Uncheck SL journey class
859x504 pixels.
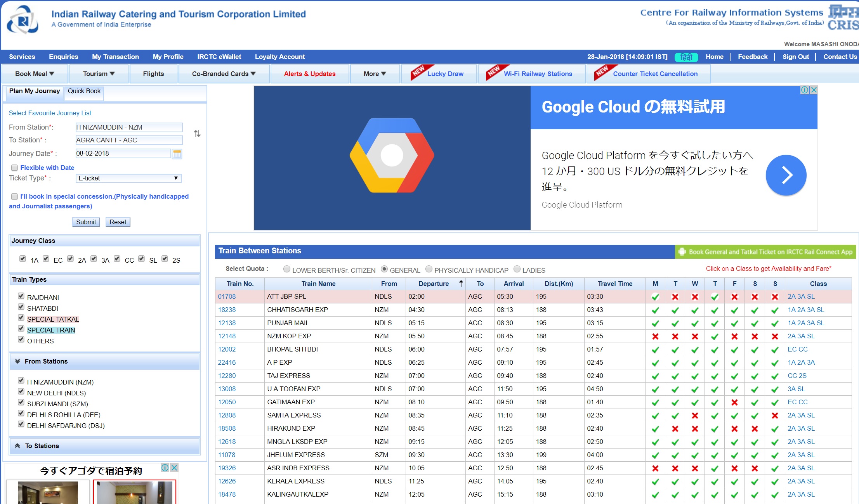tap(141, 258)
